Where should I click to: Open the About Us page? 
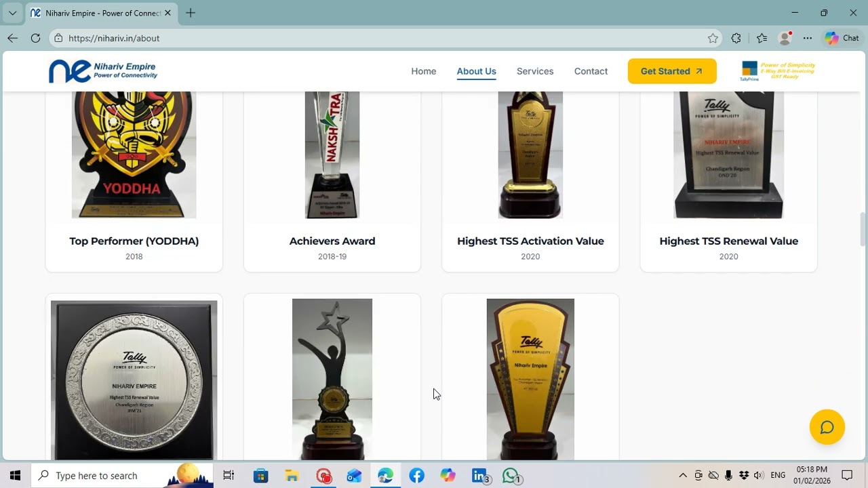pos(476,71)
